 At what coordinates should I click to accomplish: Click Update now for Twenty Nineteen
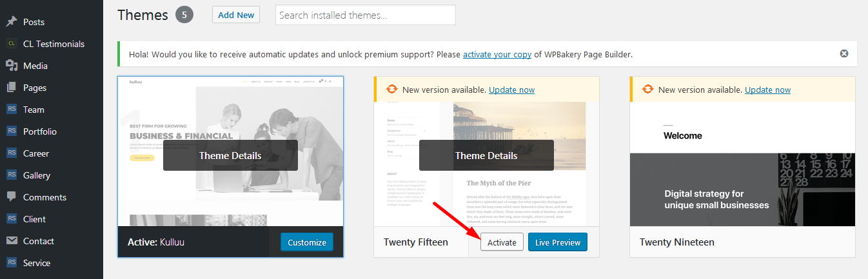tap(767, 90)
